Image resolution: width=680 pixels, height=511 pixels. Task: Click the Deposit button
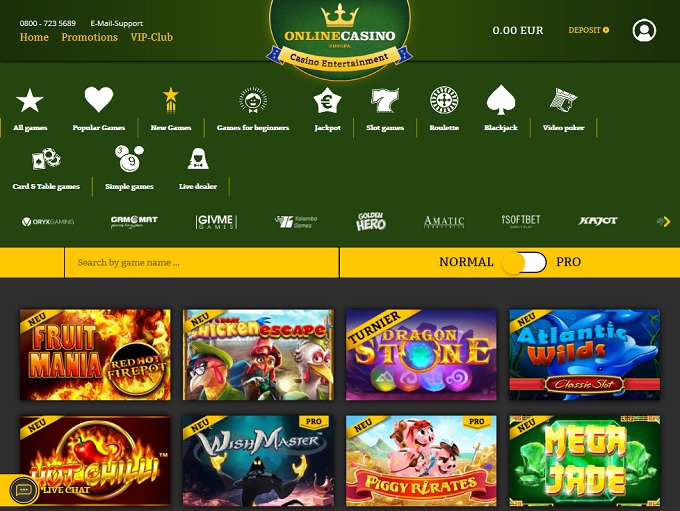(588, 30)
